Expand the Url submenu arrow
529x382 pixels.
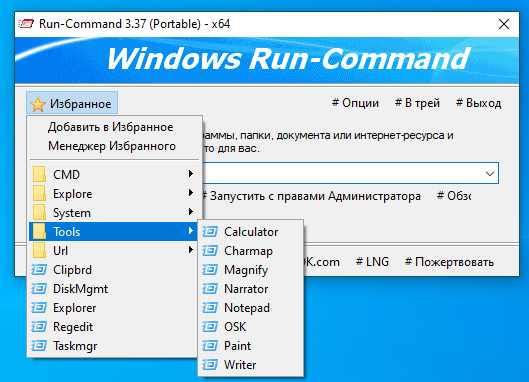(191, 250)
